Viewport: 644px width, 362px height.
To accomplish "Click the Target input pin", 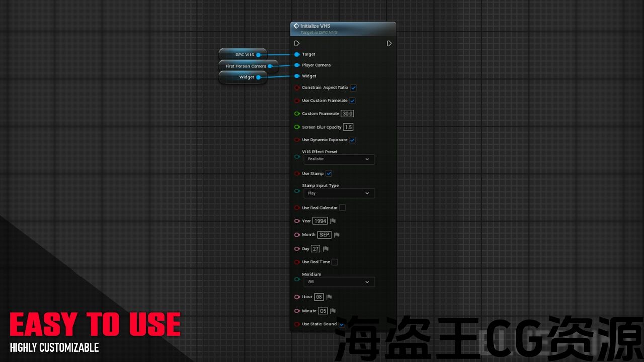I will point(297,54).
